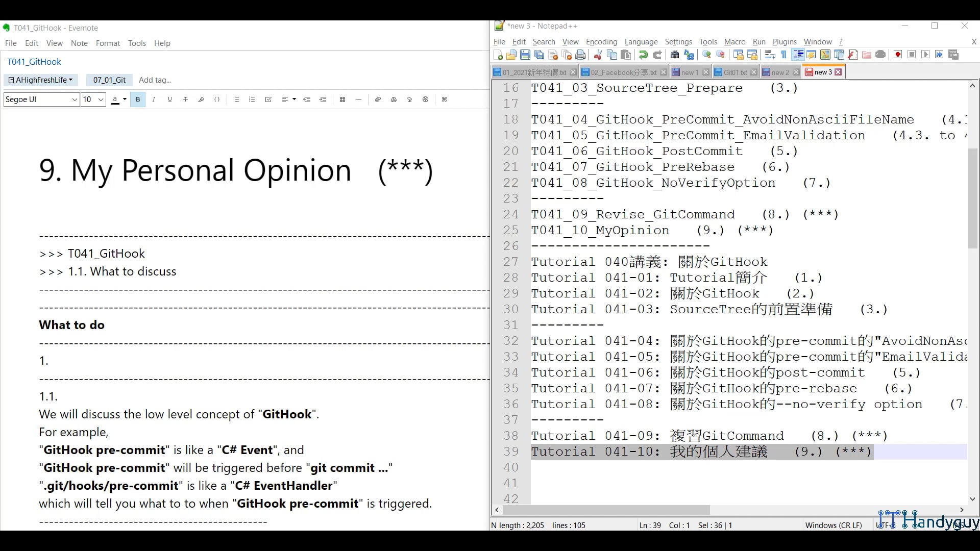
Task: Click the T041_GitHook note title link
Action: coord(34,62)
